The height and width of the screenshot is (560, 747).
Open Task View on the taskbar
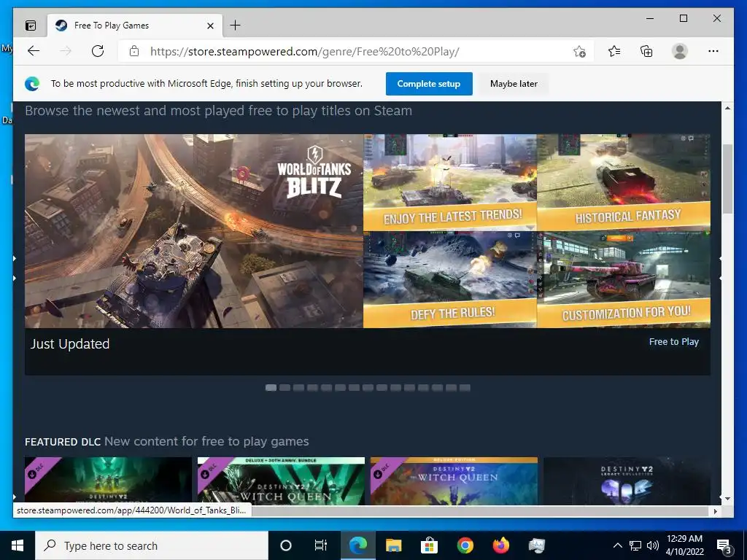pos(321,545)
